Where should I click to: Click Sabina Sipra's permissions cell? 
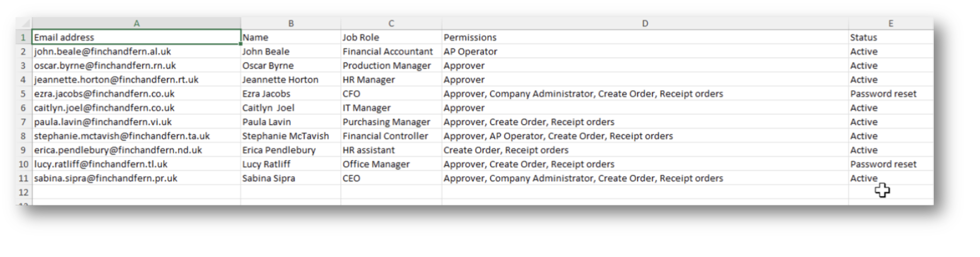pos(645,178)
